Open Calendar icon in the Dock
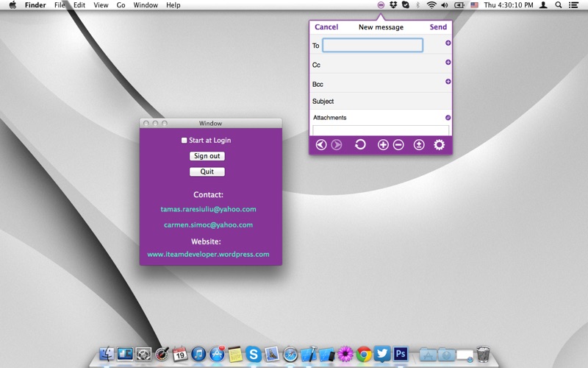This screenshot has width=588, height=368. tap(180, 354)
